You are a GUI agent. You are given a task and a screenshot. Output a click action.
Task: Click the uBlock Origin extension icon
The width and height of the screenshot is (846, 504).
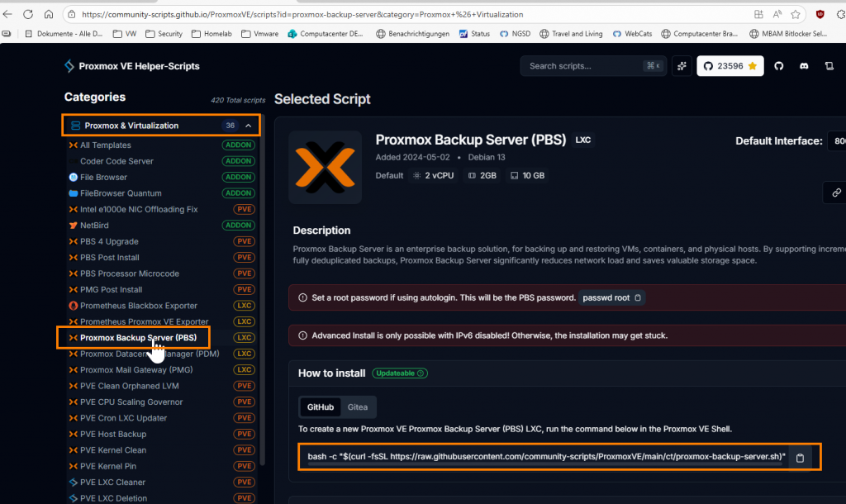[x=820, y=14]
